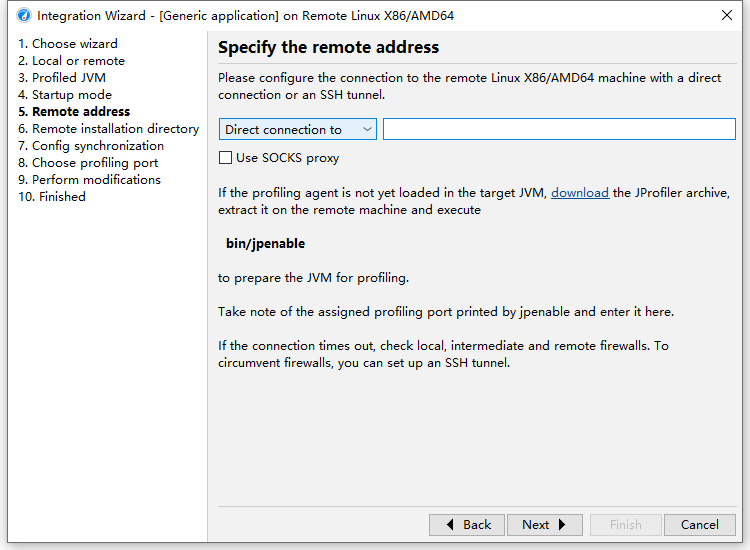750x550 pixels.
Task: Select step 10 Finished
Action: (x=52, y=197)
